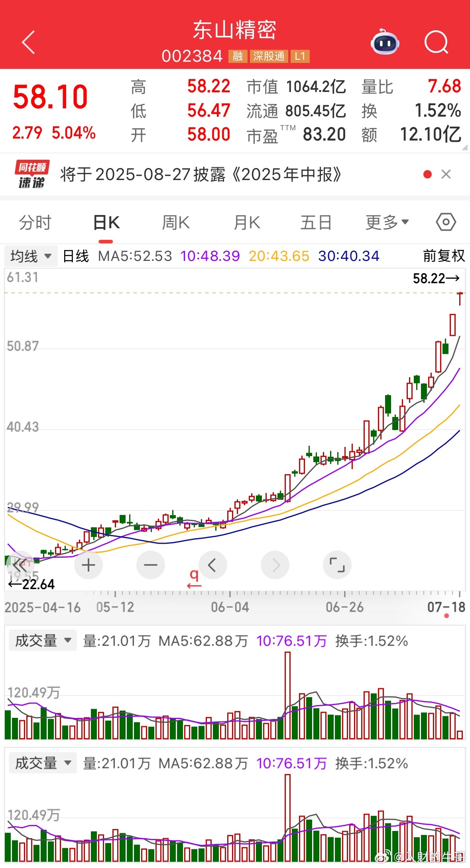Tap the 换手:1.52% label in first volume panel

372,641
